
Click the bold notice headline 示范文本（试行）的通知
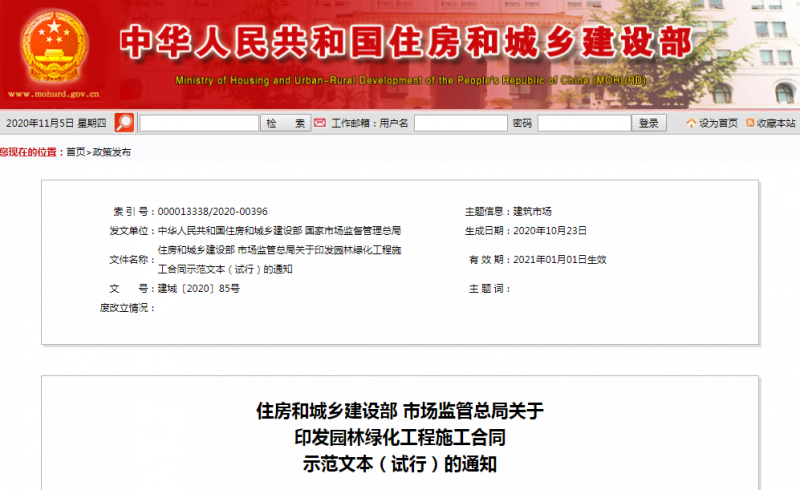coord(400,464)
